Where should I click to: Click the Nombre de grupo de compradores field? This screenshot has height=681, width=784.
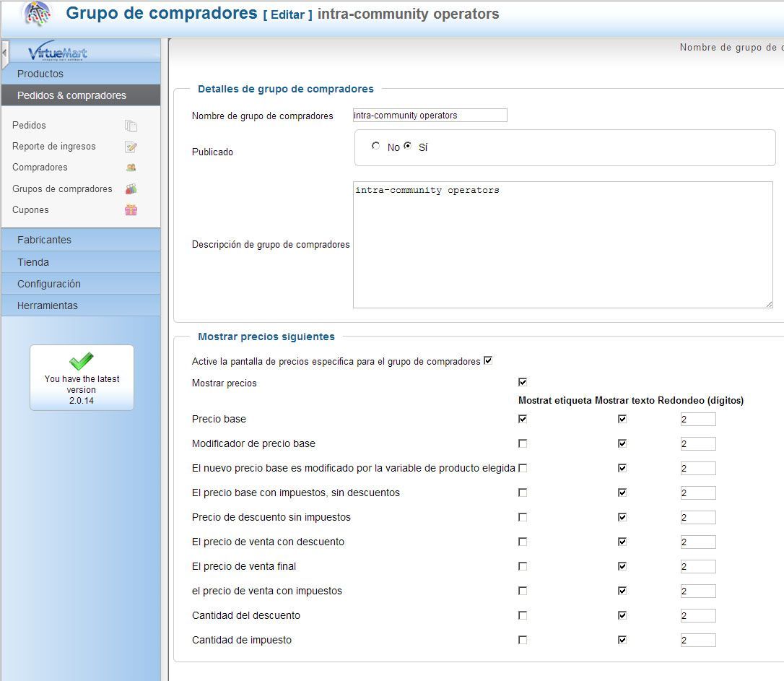coord(430,115)
